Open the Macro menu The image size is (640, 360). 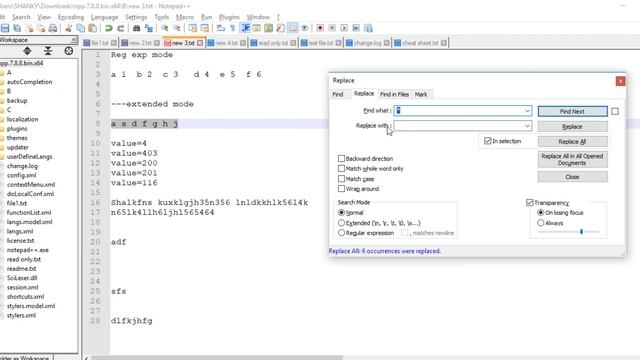[184, 17]
